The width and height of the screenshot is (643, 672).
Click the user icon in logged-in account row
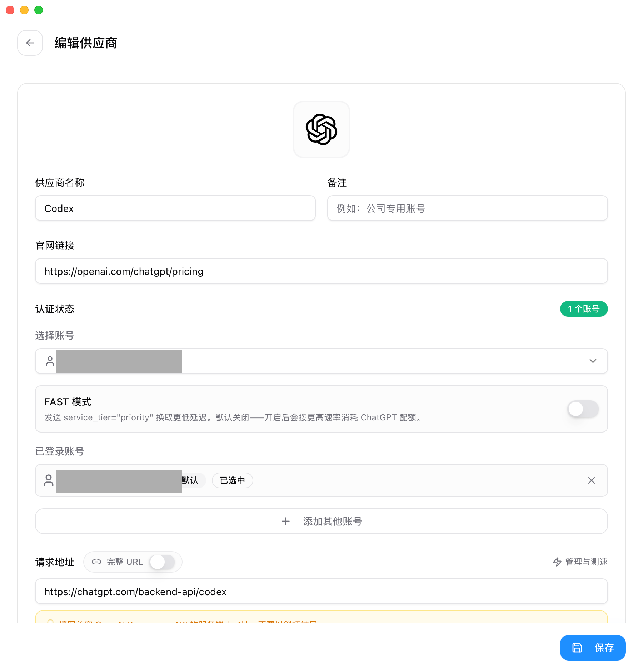point(49,480)
